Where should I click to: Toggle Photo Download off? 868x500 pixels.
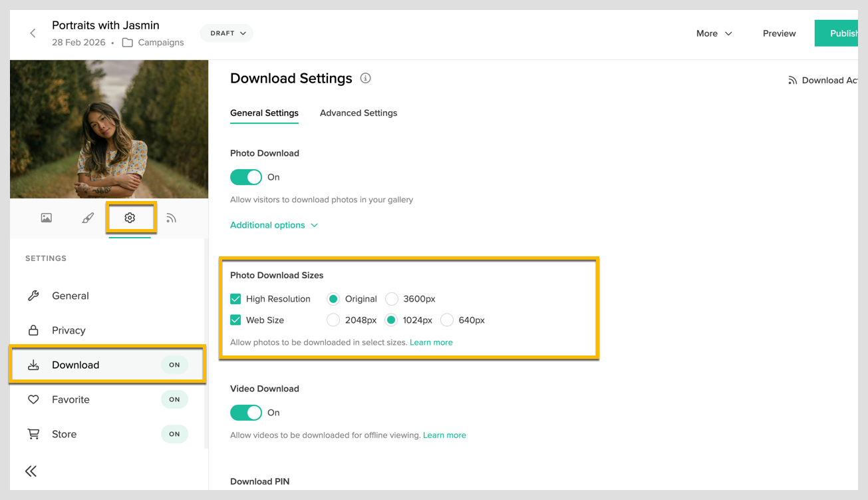[x=245, y=176]
